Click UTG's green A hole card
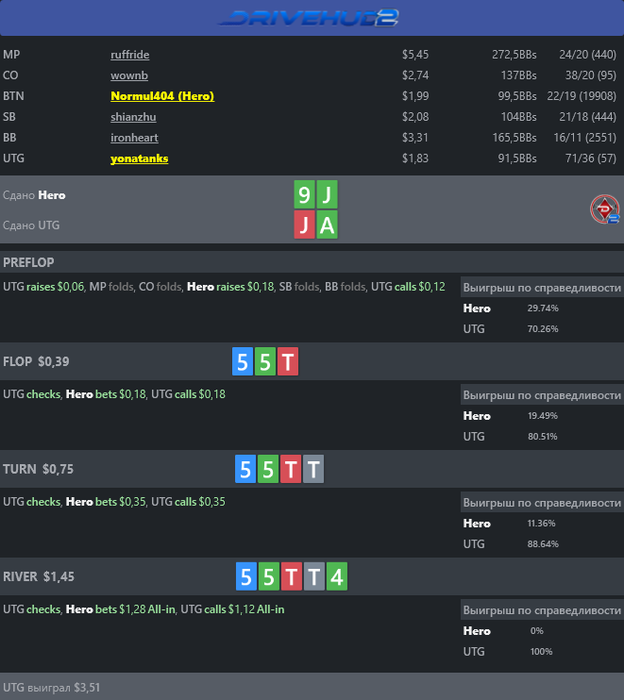 point(327,225)
